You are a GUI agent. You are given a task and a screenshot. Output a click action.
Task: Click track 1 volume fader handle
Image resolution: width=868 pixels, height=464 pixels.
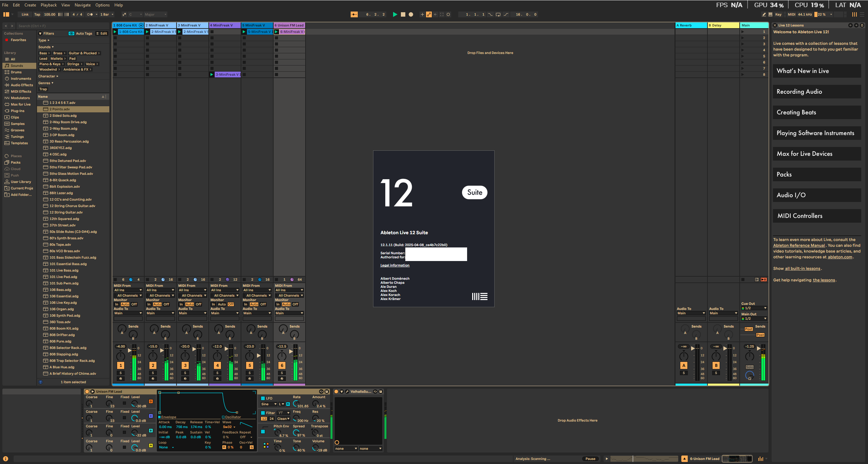coord(129,350)
